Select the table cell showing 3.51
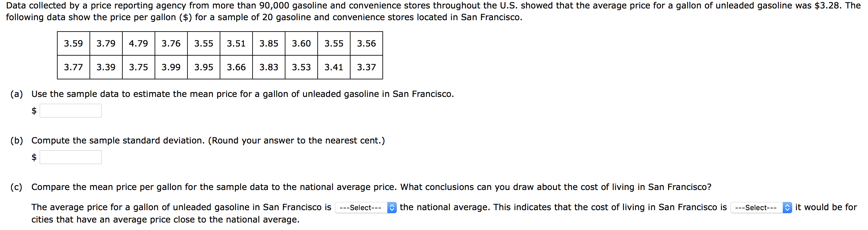 pos(236,44)
